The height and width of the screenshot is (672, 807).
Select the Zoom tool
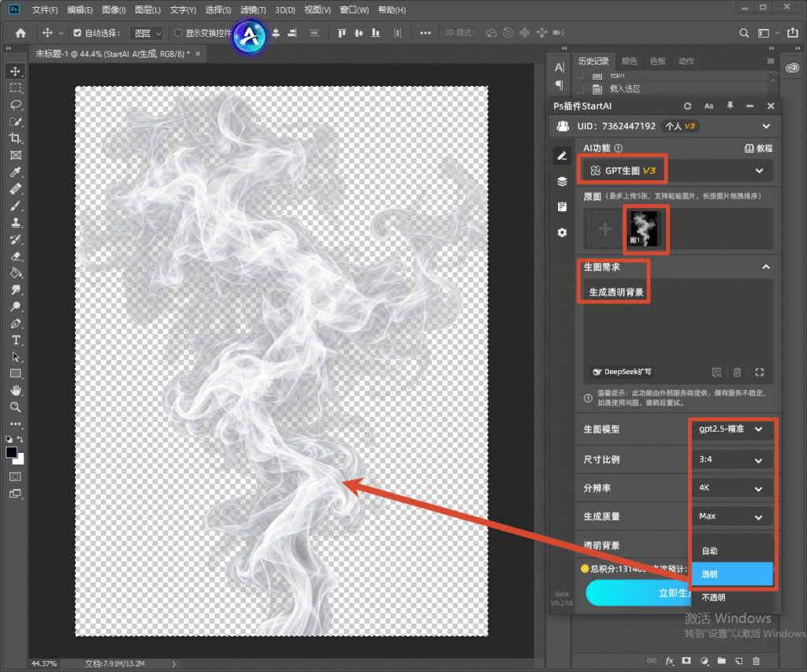click(16, 407)
